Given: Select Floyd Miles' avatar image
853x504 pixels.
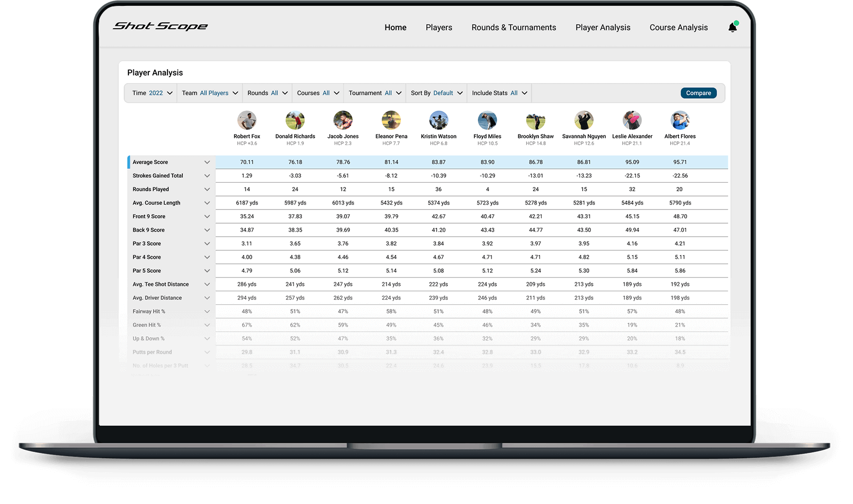Looking at the screenshot, I should click(487, 120).
